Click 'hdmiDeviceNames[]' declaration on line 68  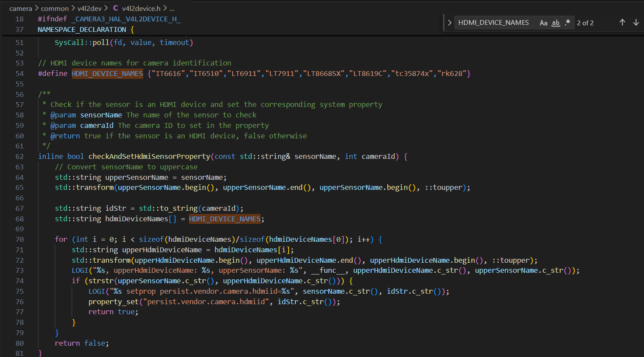point(141,219)
